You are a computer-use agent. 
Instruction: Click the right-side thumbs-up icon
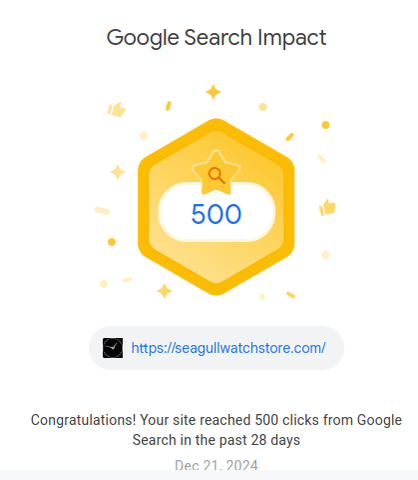pyautogui.click(x=327, y=207)
